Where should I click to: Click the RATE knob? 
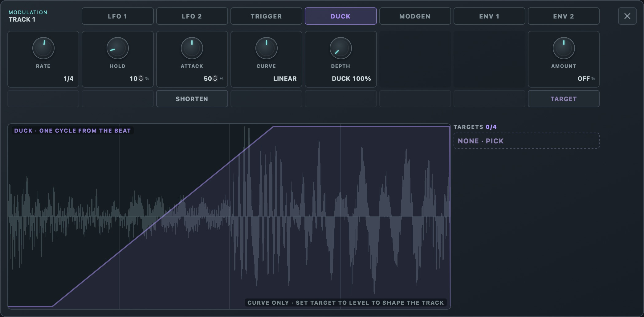tap(43, 48)
